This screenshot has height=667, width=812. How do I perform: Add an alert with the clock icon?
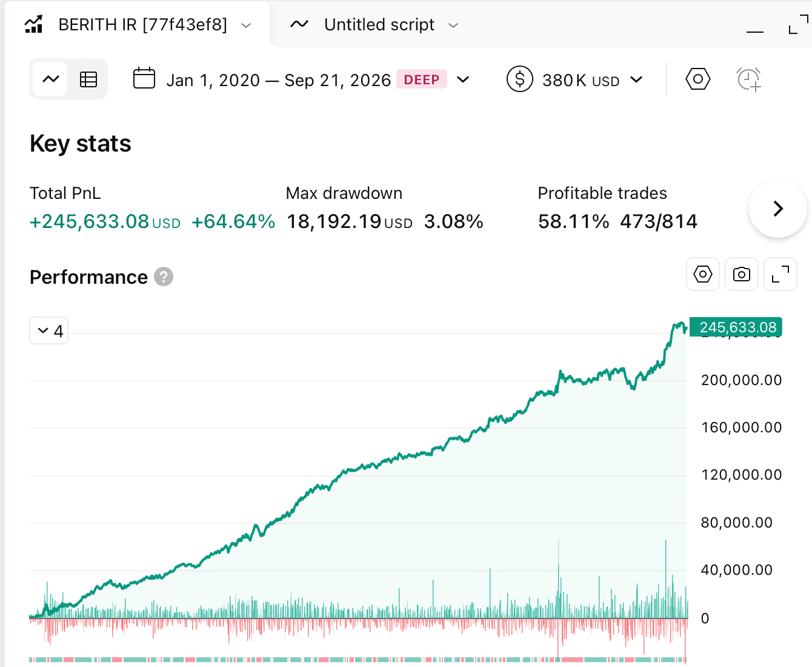[749, 79]
